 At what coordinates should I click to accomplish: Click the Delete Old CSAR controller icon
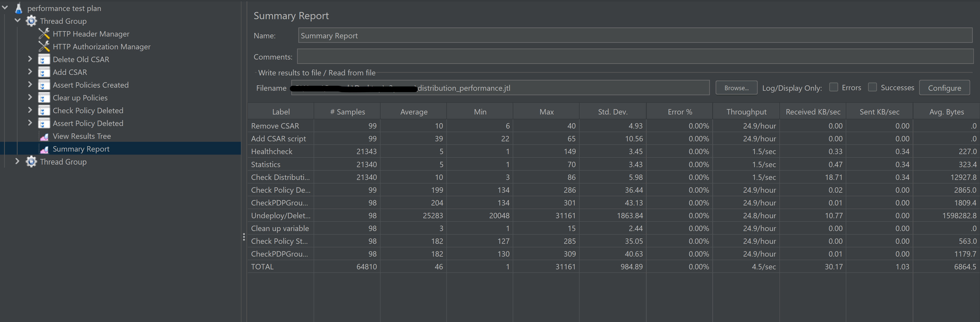(44, 60)
